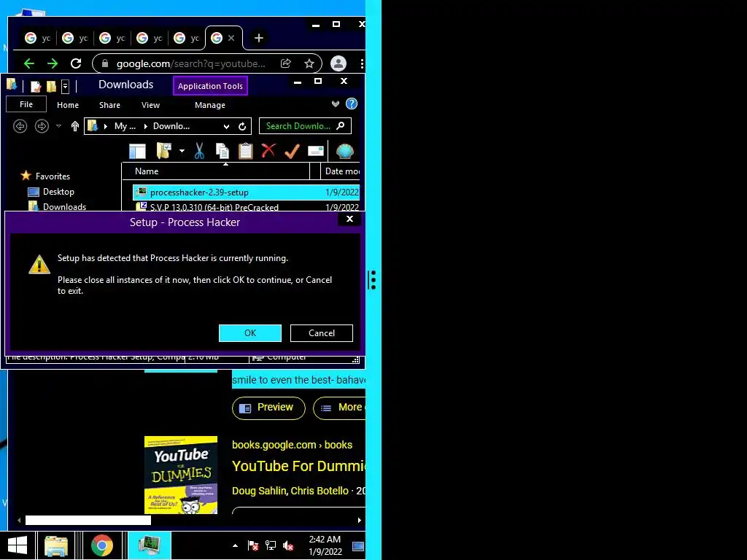The height and width of the screenshot is (560, 747).
Task: Close the Setup - Process Hacker dialog
Action: 349,219
